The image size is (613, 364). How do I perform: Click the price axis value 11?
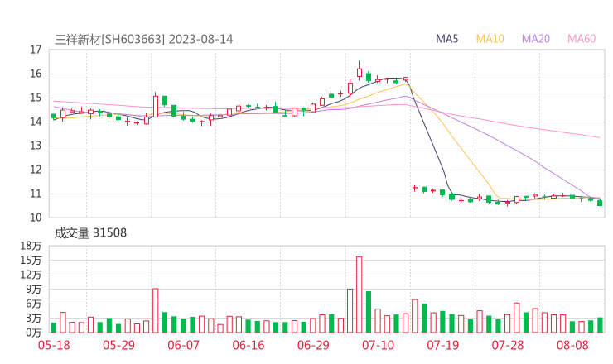coord(36,194)
